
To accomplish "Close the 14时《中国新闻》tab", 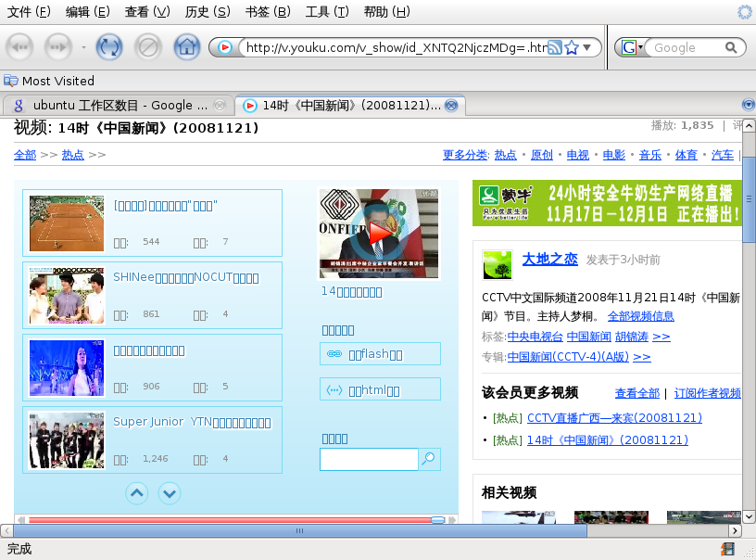I will [451, 105].
